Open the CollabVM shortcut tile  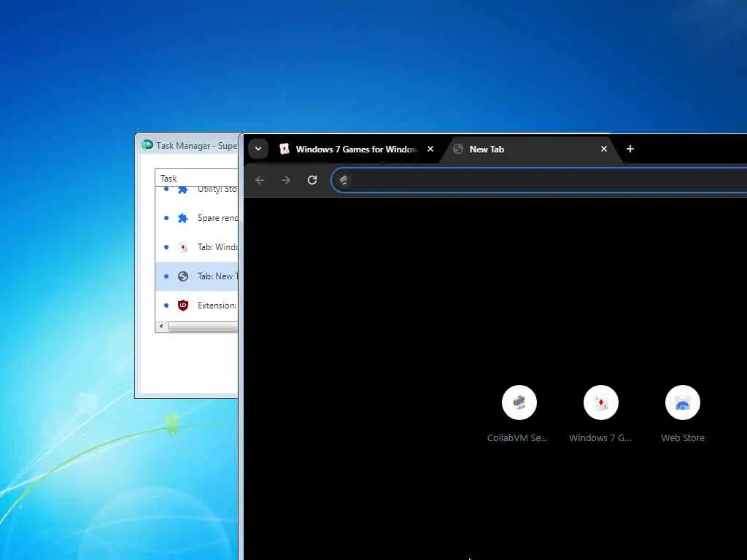coord(519,414)
